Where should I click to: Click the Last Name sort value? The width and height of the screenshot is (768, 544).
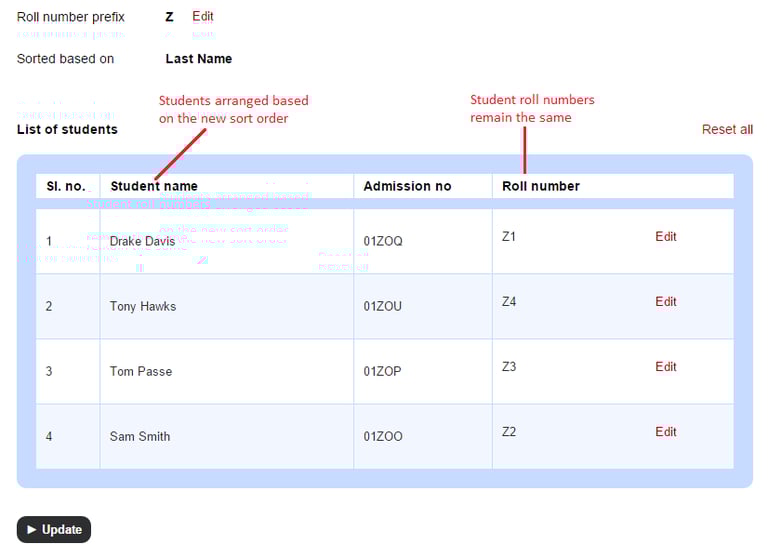pos(199,59)
